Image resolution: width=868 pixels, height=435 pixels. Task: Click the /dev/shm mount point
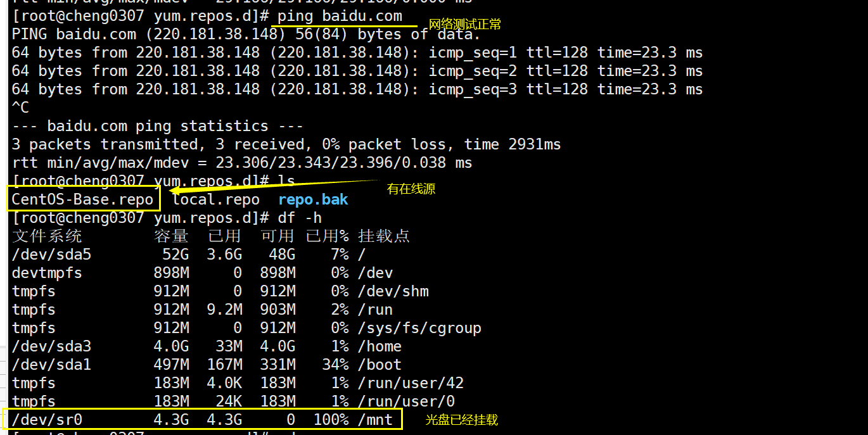point(393,291)
